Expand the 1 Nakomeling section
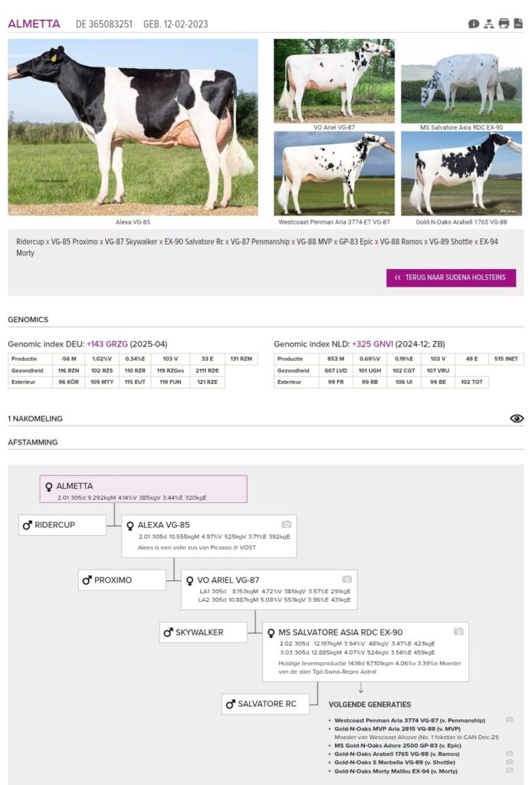Image resolution: width=532 pixels, height=785 pixels. click(x=35, y=419)
